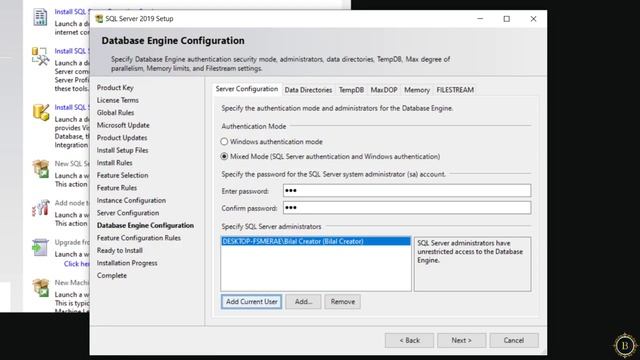
Task: Click Global Rules step in sidebar
Action: 116,113
